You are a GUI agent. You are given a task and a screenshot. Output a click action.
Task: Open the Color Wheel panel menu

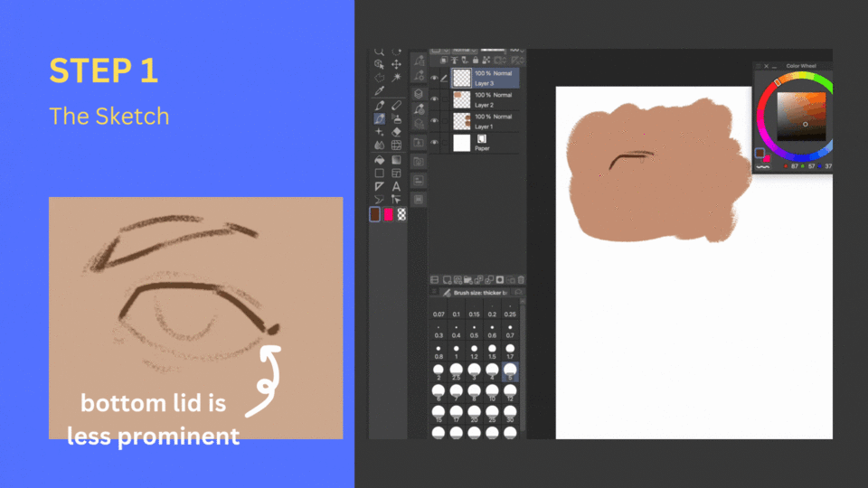[x=759, y=66]
